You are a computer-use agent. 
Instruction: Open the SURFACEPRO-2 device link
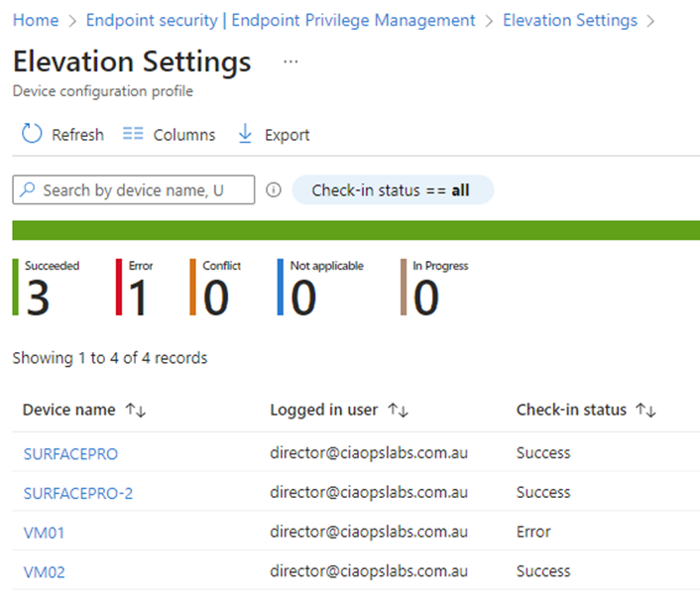coord(77,493)
